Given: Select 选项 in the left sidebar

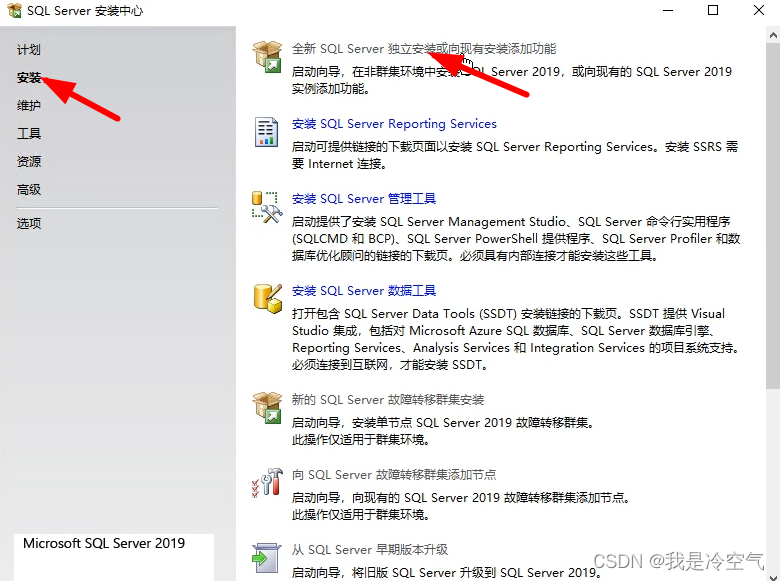Looking at the screenshot, I should pyautogui.click(x=28, y=223).
